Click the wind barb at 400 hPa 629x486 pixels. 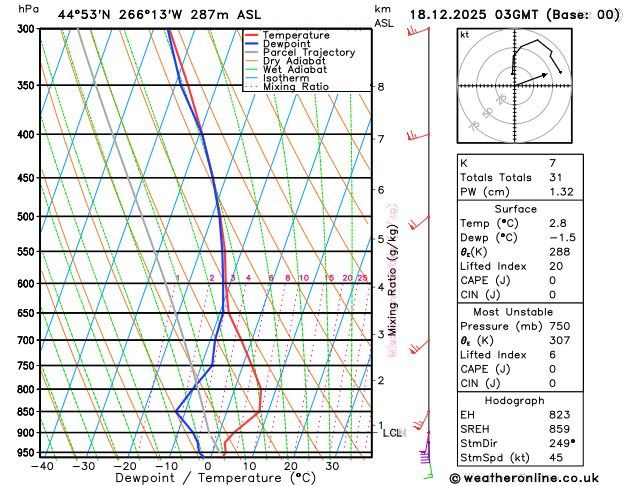[418, 136]
